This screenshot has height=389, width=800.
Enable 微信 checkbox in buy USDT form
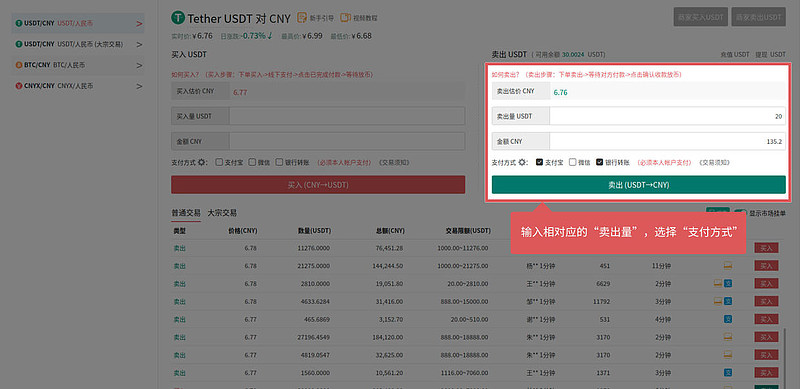(252, 162)
